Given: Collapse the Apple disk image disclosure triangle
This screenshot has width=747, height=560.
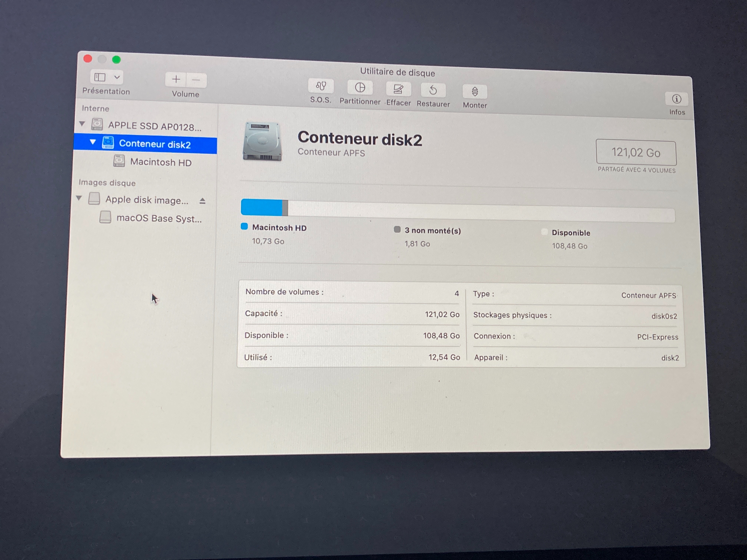Looking at the screenshot, I should pyautogui.click(x=79, y=198).
